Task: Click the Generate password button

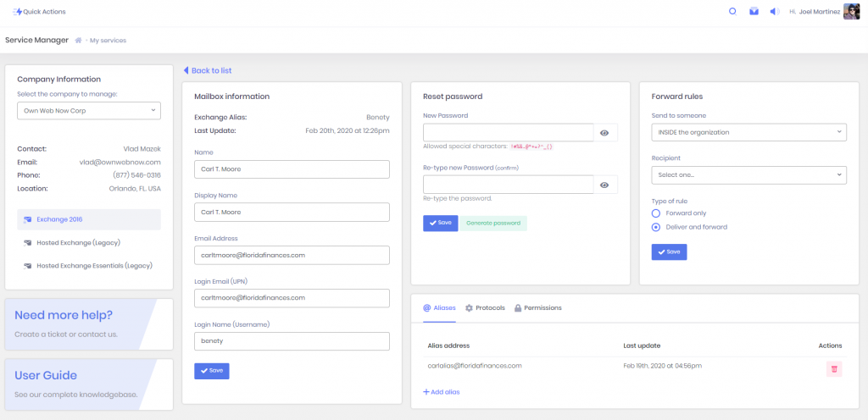Action: (x=493, y=224)
